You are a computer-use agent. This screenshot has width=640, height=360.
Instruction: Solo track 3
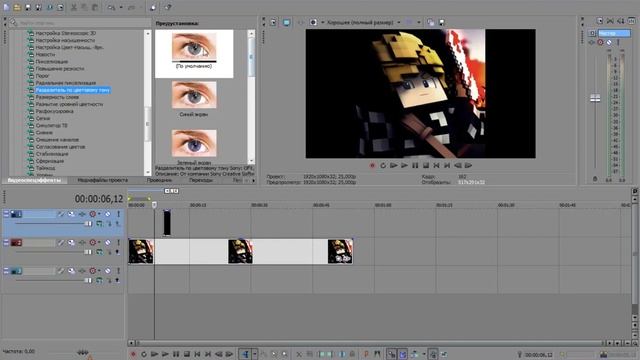tap(118, 271)
